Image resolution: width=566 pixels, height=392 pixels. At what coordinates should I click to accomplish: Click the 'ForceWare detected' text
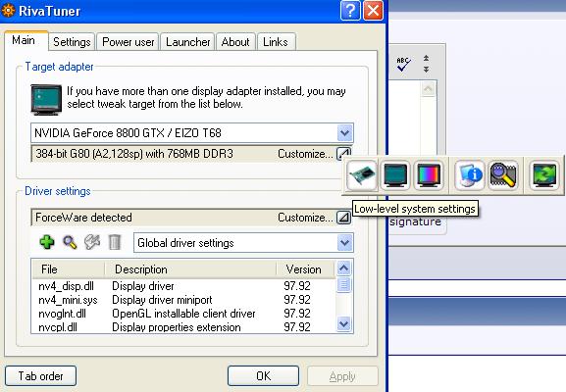click(x=83, y=218)
